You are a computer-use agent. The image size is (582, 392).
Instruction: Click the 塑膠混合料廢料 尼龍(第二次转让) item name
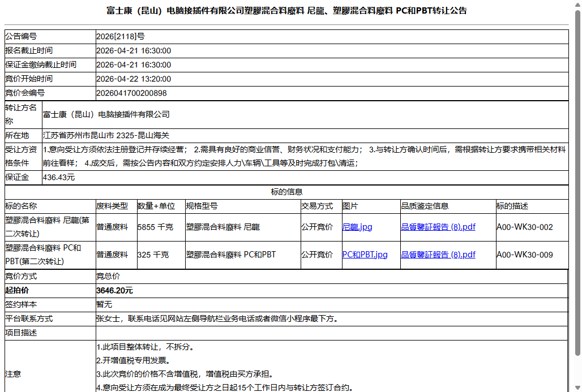tap(47, 227)
